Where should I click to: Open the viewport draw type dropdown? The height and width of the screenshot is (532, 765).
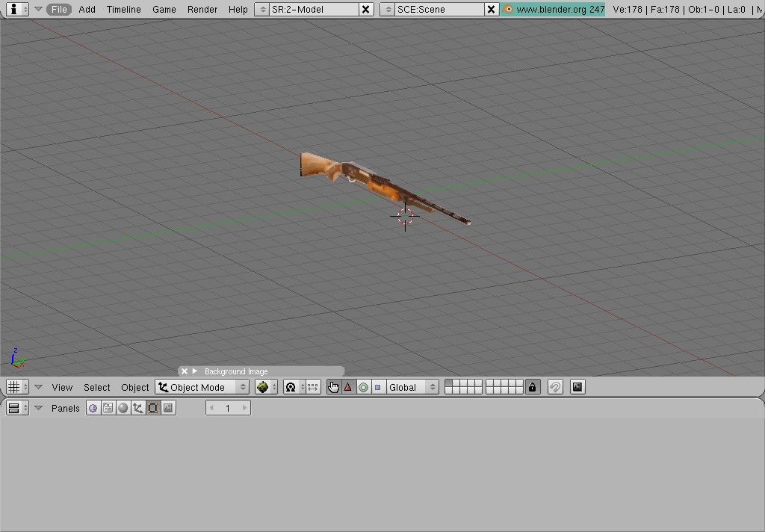click(x=266, y=387)
